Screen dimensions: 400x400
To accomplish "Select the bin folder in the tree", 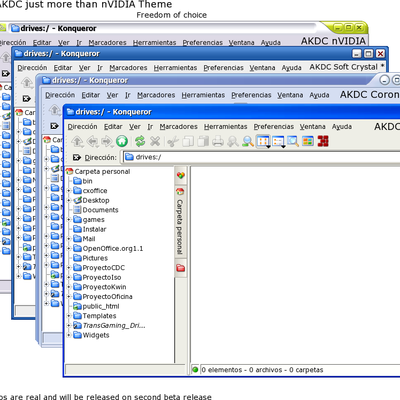I will tap(87, 181).
